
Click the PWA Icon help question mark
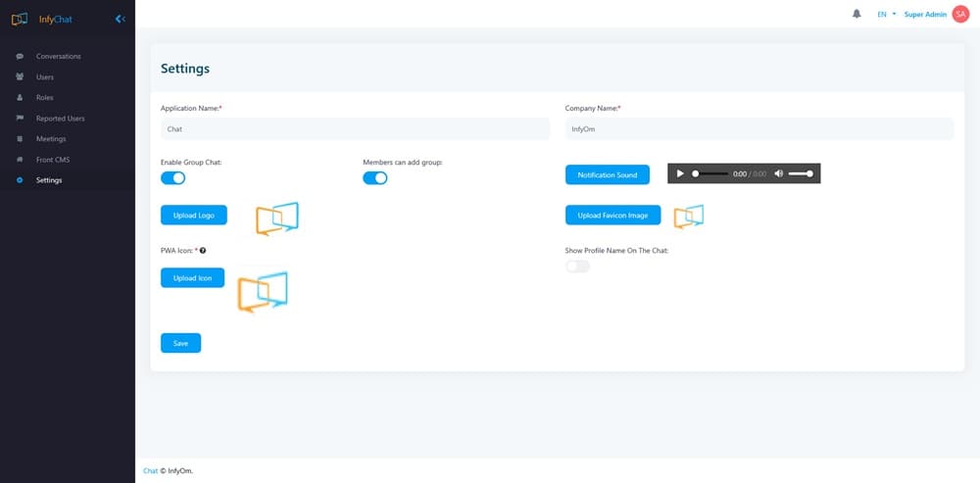coord(203,251)
